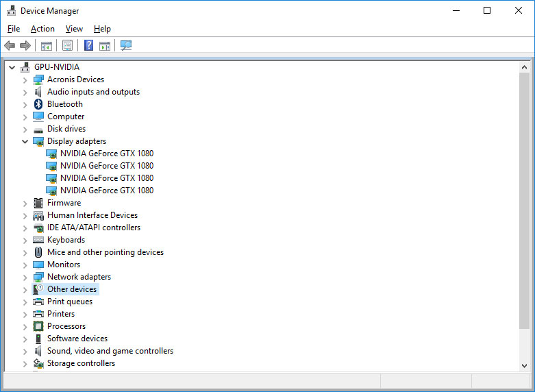The height and width of the screenshot is (392, 535).
Task: Open the Help menu
Action: tap(102, 29)
